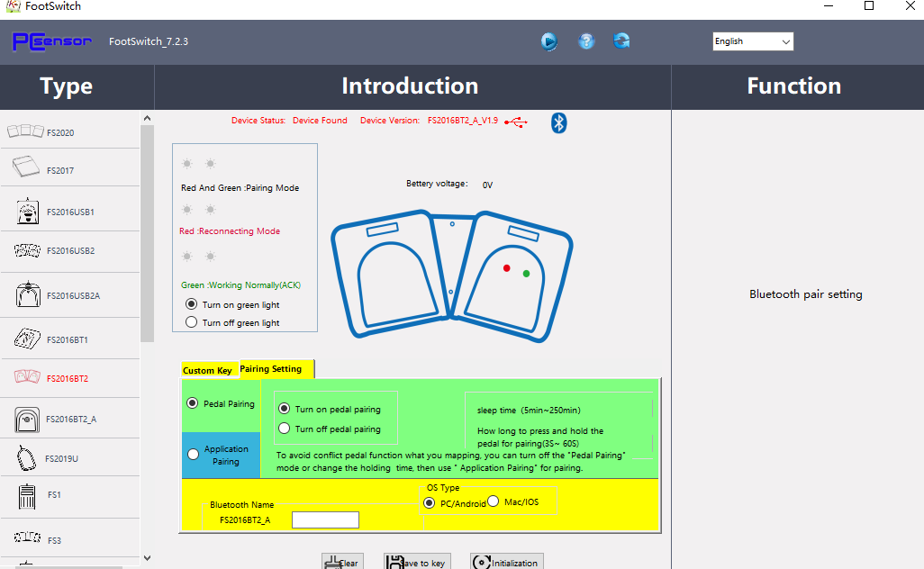Click the FS2017 label in Type list
Image resolution: width=924 pixels, height=569 pixels.
pyautogui.click(x=60, y=170)
